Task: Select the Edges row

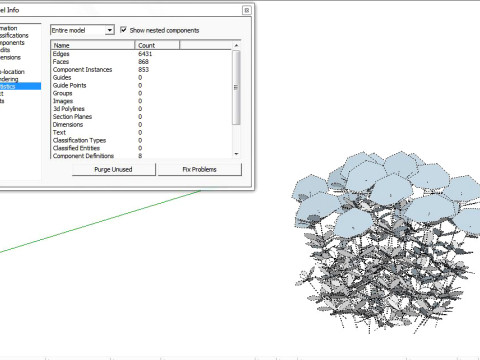Action: (x=141, y=54)
